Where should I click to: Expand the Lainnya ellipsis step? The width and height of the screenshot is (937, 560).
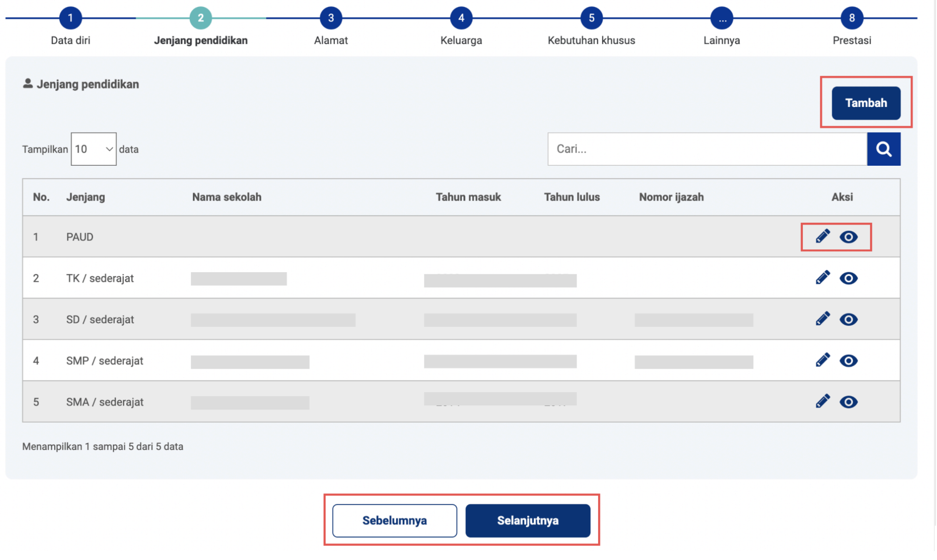click(722, 18)
